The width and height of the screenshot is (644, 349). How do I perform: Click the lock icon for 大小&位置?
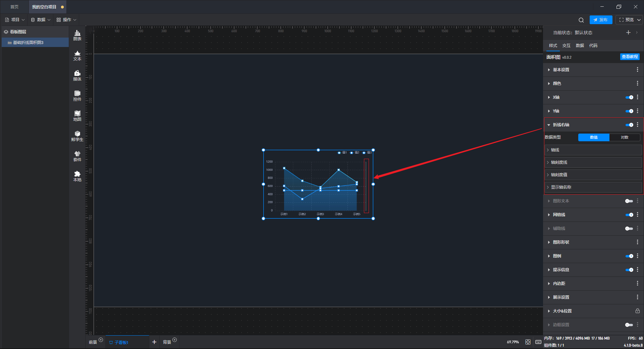(x=637, y=311)
